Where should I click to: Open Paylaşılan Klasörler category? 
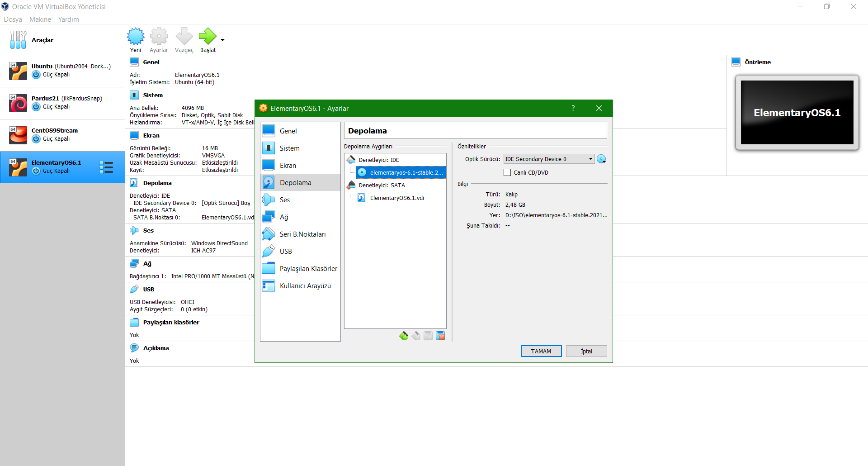(x=300, y=268)
